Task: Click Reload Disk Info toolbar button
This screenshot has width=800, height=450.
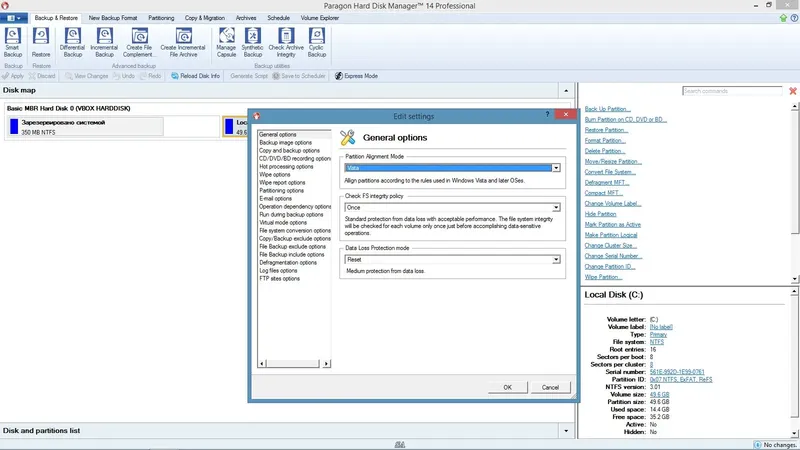Action: (195, 76)
